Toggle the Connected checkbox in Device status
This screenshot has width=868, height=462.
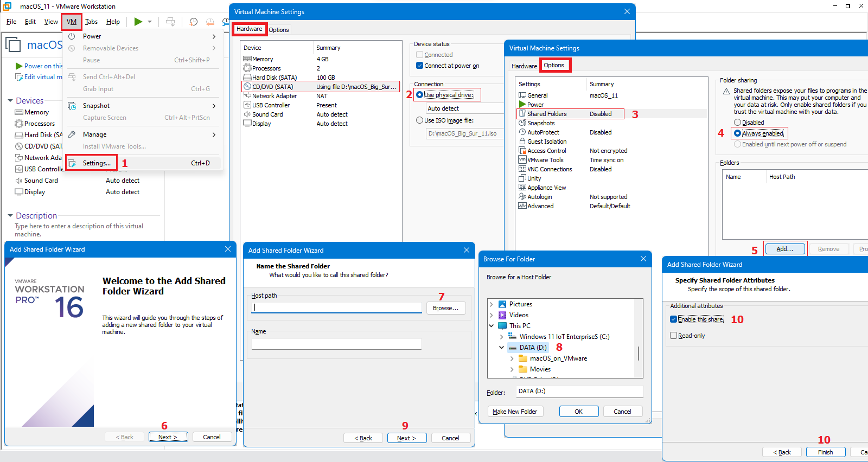(x=419, y=55)
